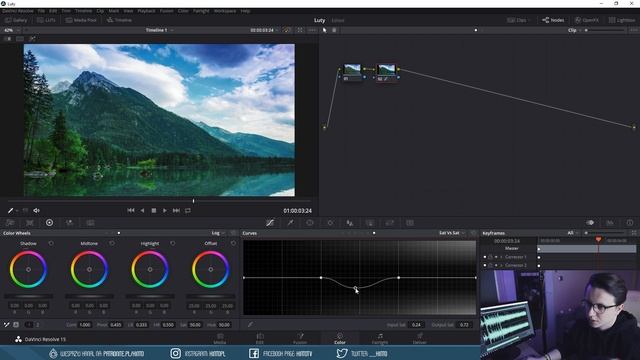Screen dimensions: 640x360
Task: Open the Color Match palette
Action: [x=30, y=223]
